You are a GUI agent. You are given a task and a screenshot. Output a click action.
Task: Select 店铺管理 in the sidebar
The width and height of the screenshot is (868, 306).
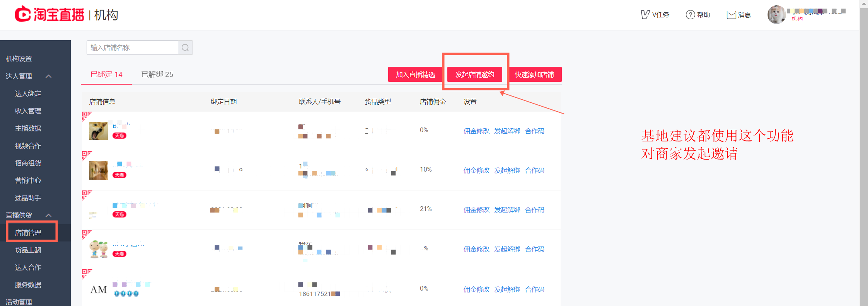(x=28, y=233)
